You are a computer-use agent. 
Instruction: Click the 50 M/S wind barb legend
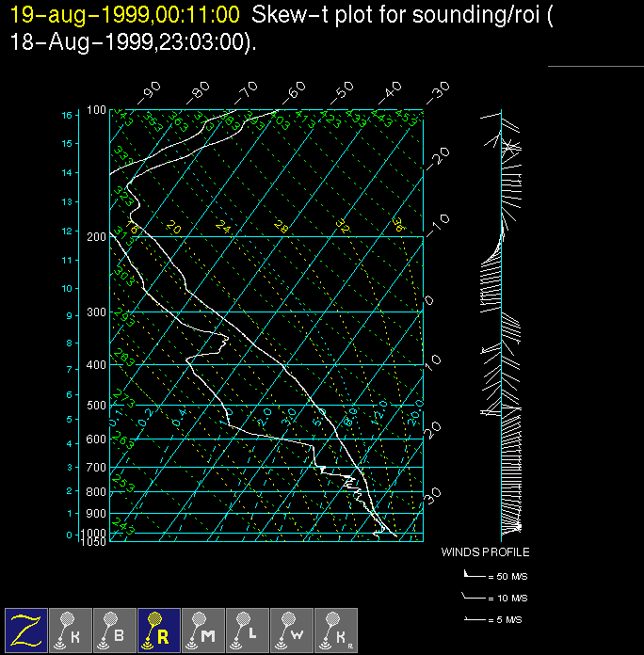[495, 574]
